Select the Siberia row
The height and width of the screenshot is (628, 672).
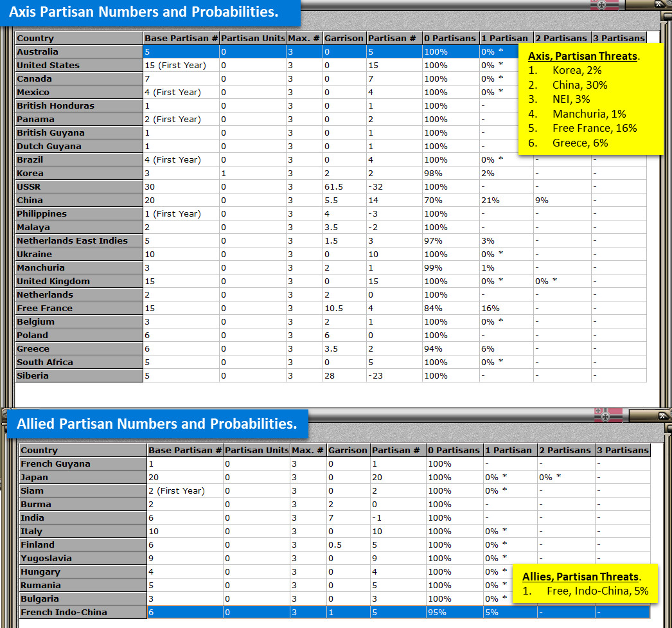point(331,376)
